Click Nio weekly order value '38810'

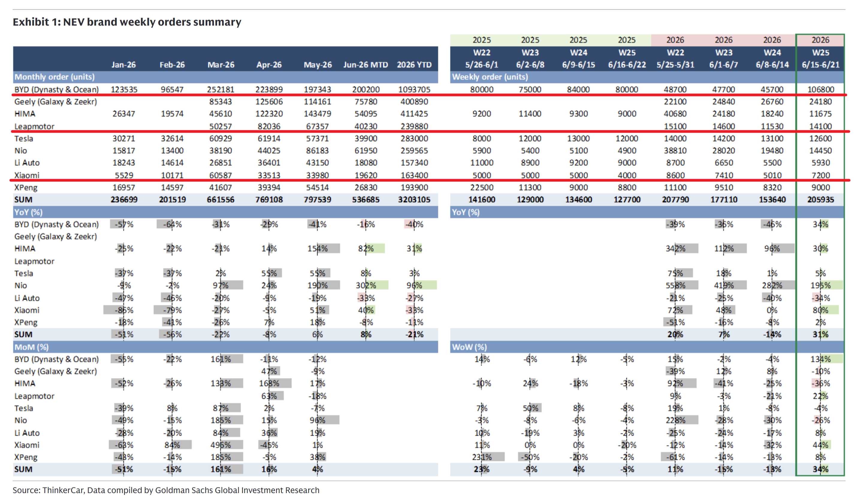click(x=675, y=150)
